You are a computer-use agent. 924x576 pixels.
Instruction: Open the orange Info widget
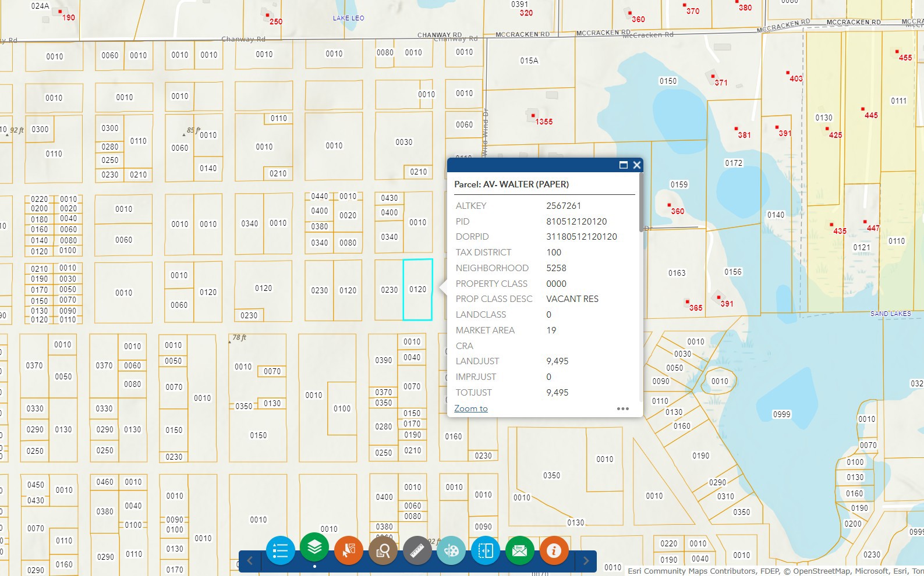[x=554, y=550]
